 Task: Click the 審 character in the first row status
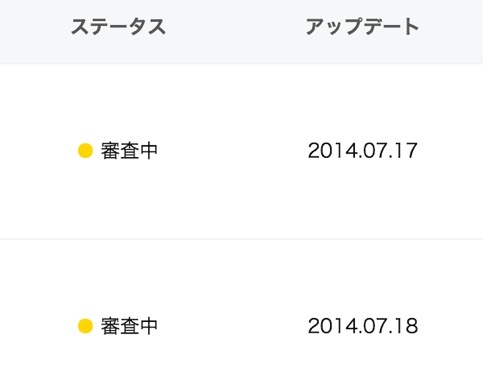(x=110, y=151)
